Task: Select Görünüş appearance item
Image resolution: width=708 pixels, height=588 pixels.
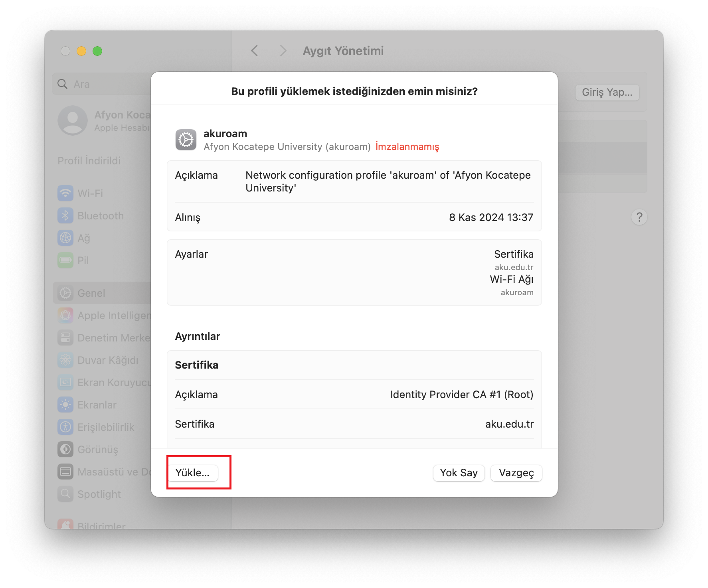Action: coord(97,450)
